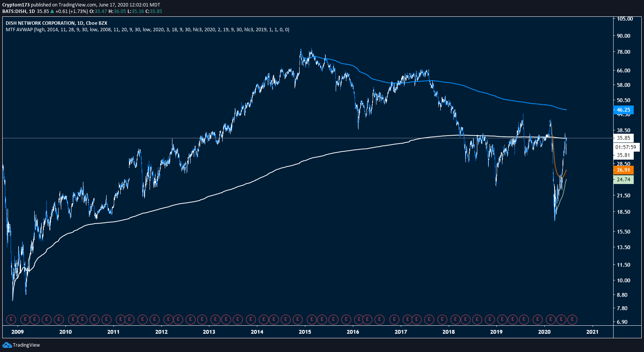Click the 2019 year label on time axis
The image size is (644, 352).
(496, 332)
